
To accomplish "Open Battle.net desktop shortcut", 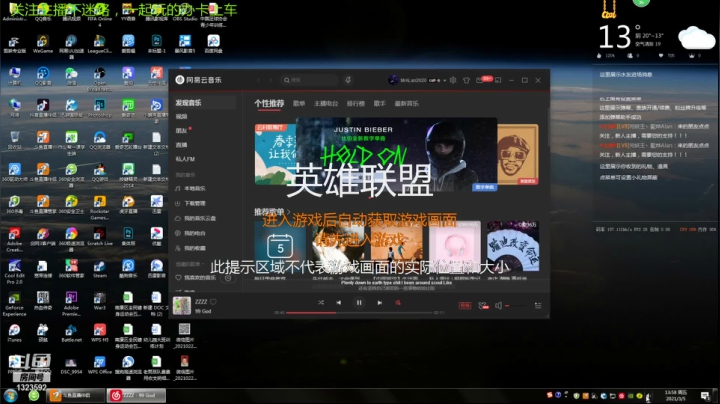I will (71, 333).
